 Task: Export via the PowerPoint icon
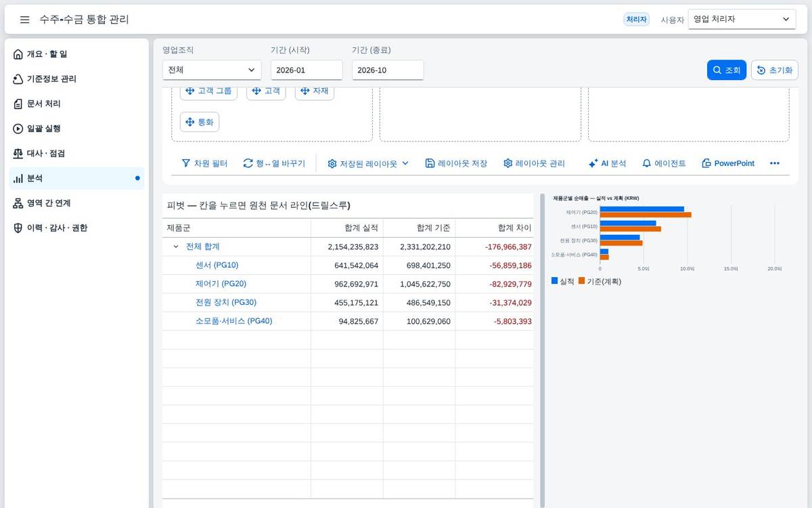[x=706, y=163]
